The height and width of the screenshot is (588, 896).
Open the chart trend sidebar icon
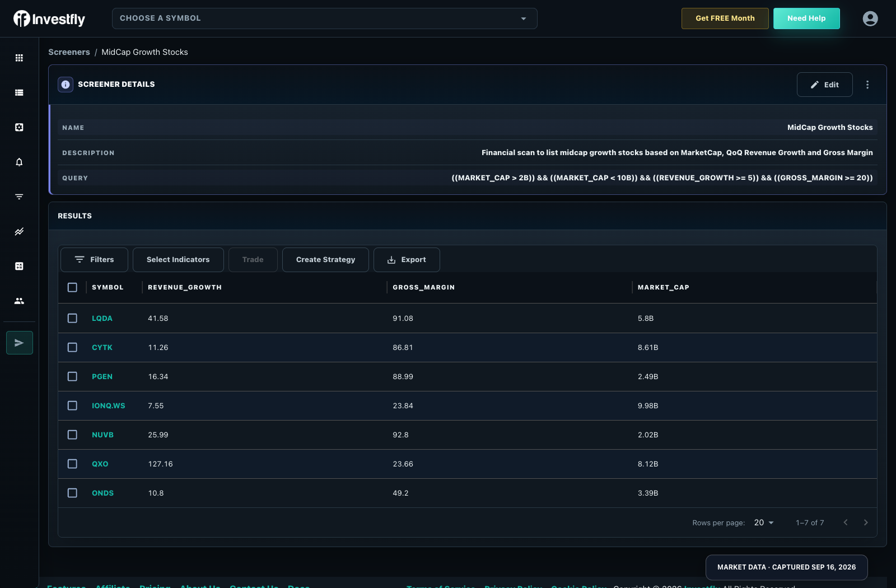click(19, 231)
